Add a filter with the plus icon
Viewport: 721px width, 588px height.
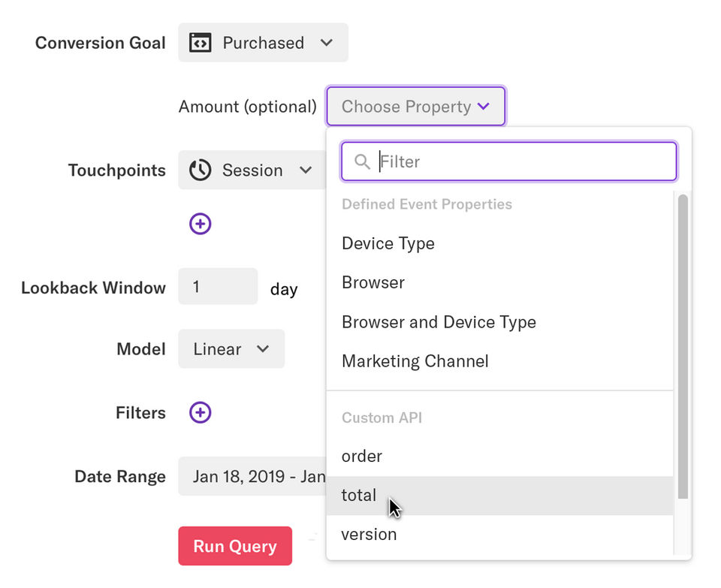200,412
